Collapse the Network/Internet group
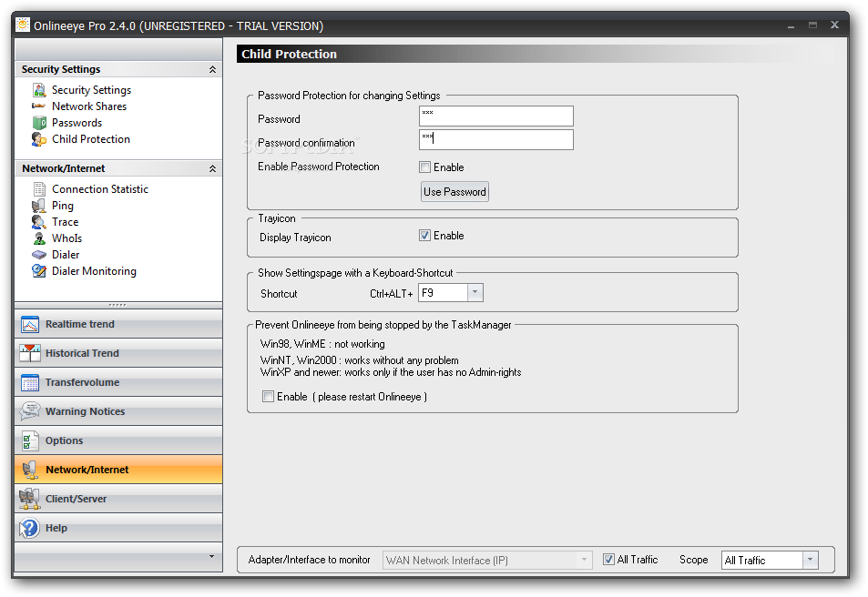Image resolution: width=868 pixels, height=597 pixels. pyautogui.click(x=212, y=168)
